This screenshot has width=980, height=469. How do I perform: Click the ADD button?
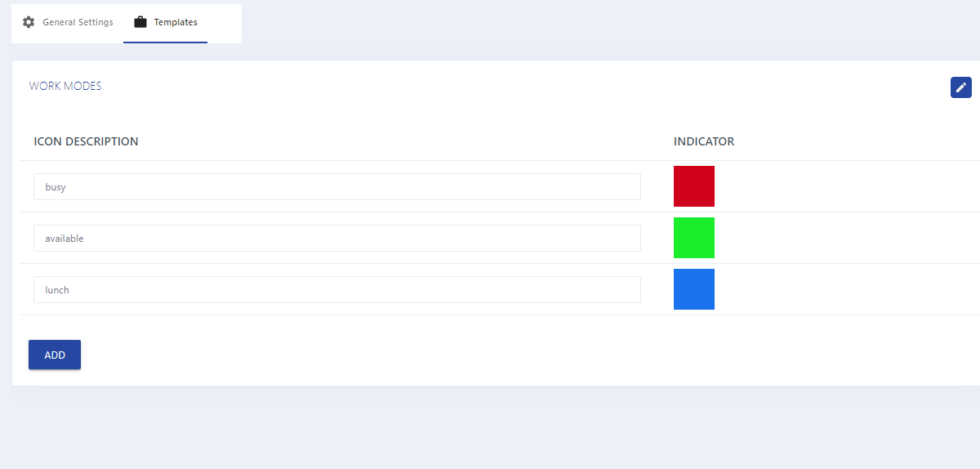click(55, 355)
